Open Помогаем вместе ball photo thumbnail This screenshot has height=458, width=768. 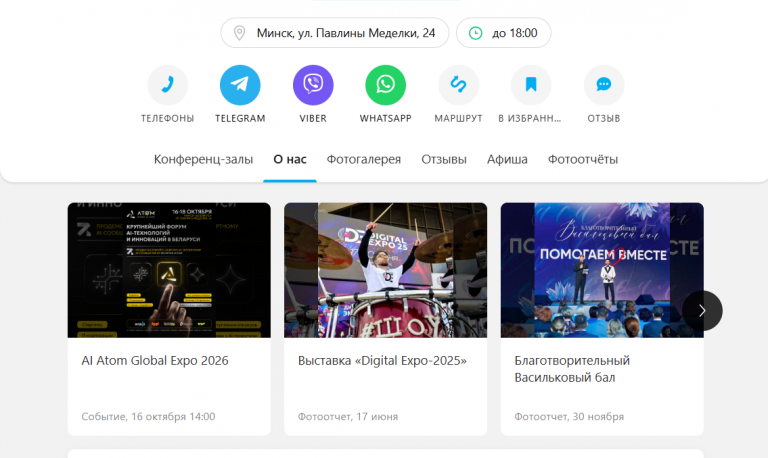602,270
